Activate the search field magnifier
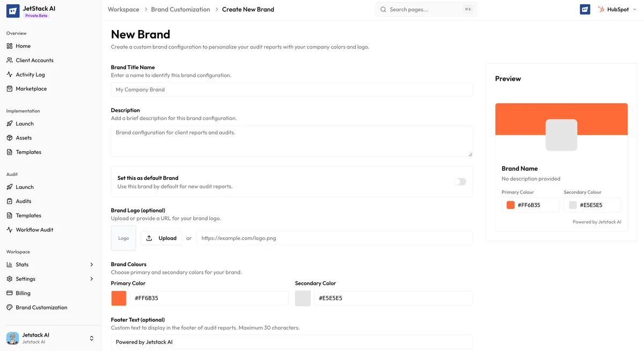The width and height of the screenshot is (644, 351). click(383, 9)
